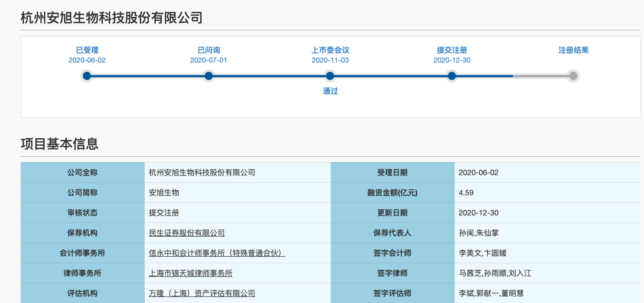Select the 上市委会议 timeline node dot
644x303 pixels.
tap(330, 76)
